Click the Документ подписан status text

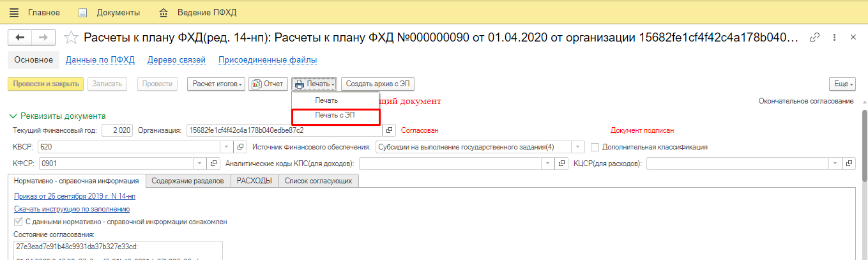(x=642, y=130)
